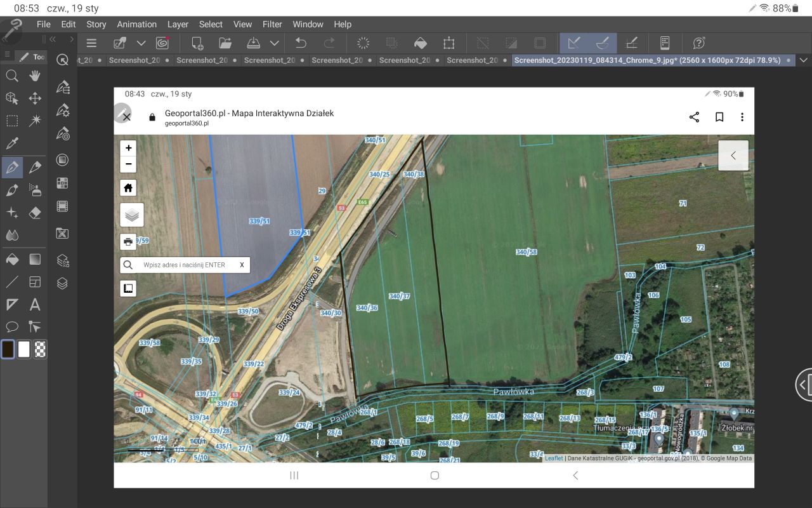Open the Filter menu

[x=272, y=24]
